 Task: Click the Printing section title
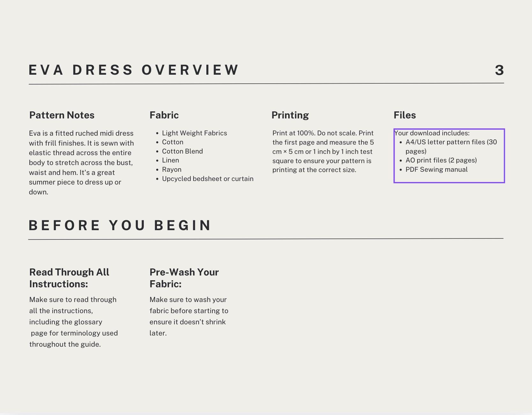[x=290, y=115]
